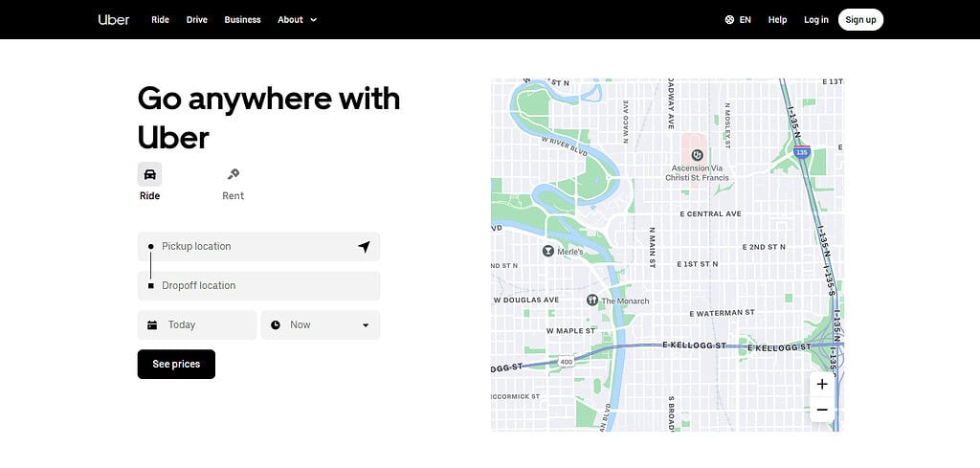The width and height of the screenshot is (980, 468).
Task: Click the W DOUGLAS AVE map label
Action: pos(526,300)
